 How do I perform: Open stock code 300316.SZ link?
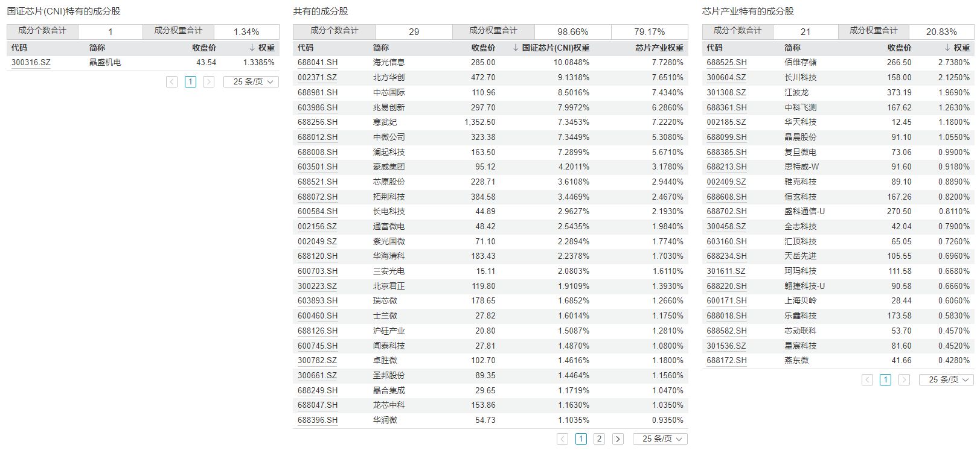[31, 63]
